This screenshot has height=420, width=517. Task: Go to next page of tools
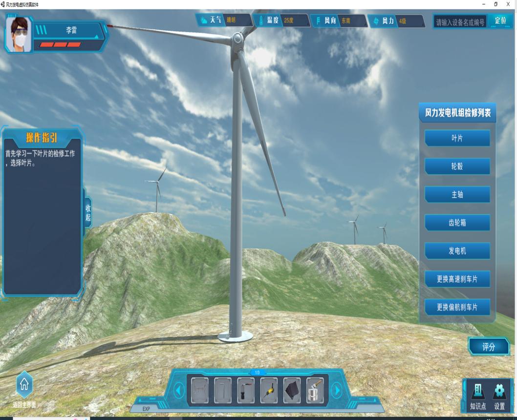(336, 390)
